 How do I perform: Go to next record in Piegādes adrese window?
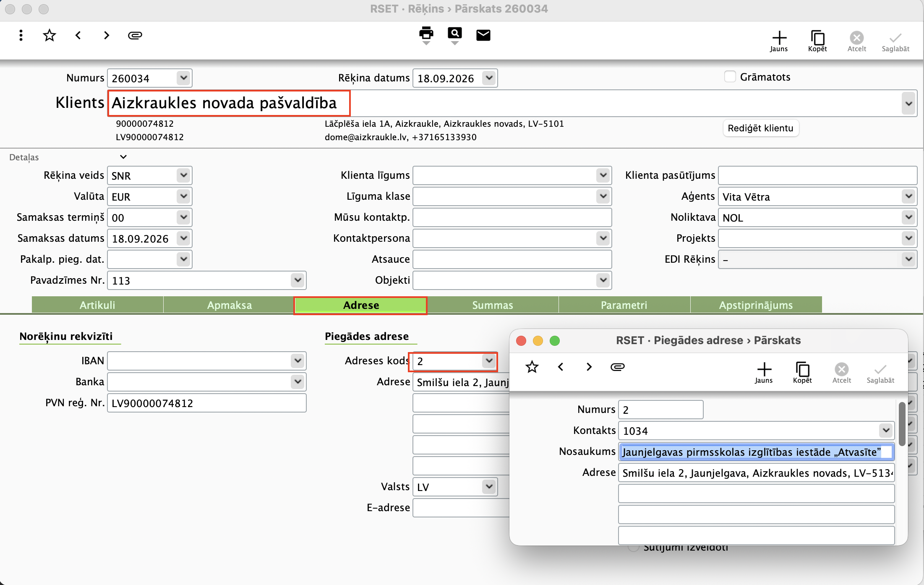(589, 367)
